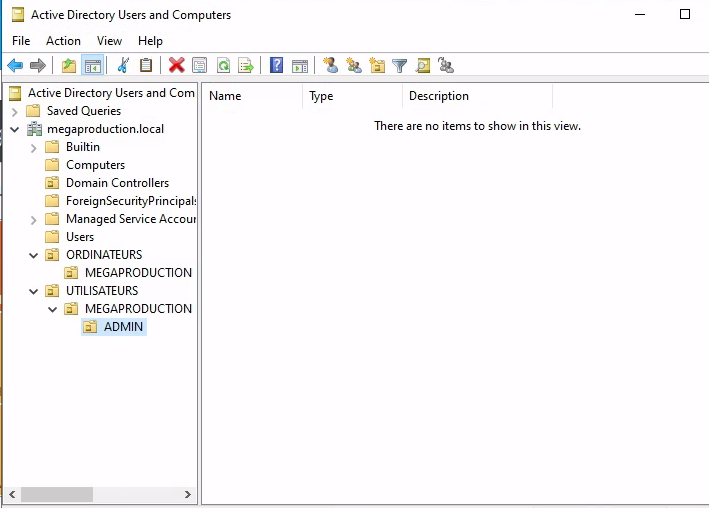This screenshot has width=709, height=508.
Task: Open Help with blue question mark icon
Action: pyautogui.click(x=277, y=66)
